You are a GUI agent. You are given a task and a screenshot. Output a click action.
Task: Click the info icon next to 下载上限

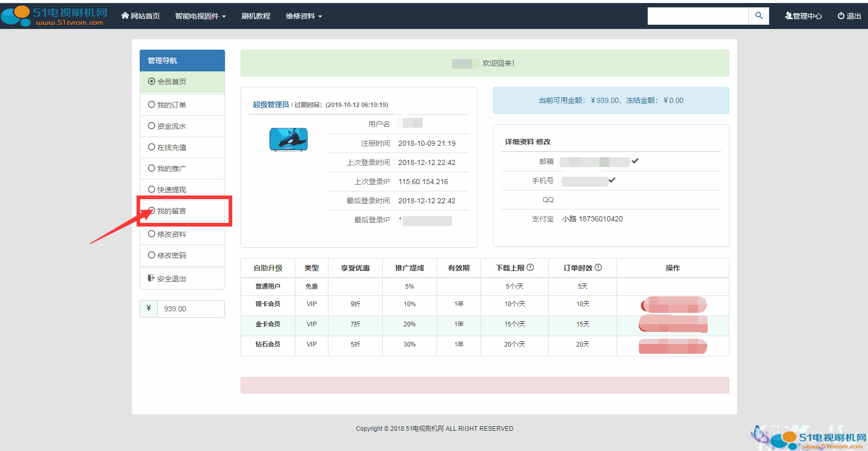pyautogui.click(x=530, y=267)
